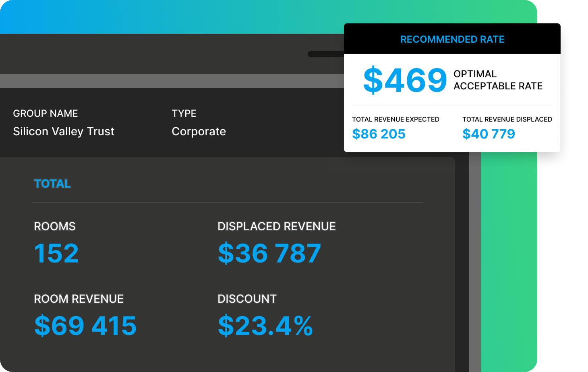Screen dimensions: 588x372
Task: Click the TOTAL REVENUE DISPLACED label
Action: (x=507, y=119)
